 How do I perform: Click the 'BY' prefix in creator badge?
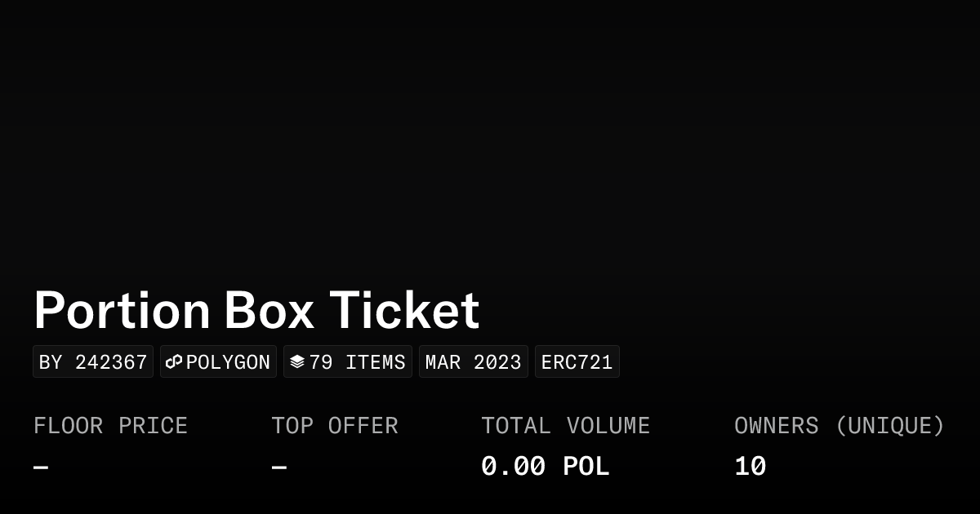tap(51, 362)
